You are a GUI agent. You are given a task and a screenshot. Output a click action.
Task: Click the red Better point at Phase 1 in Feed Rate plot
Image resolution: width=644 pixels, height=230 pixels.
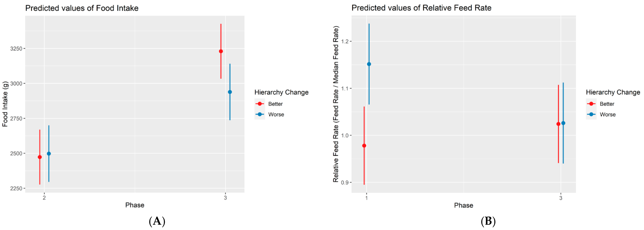click(364, 146)
